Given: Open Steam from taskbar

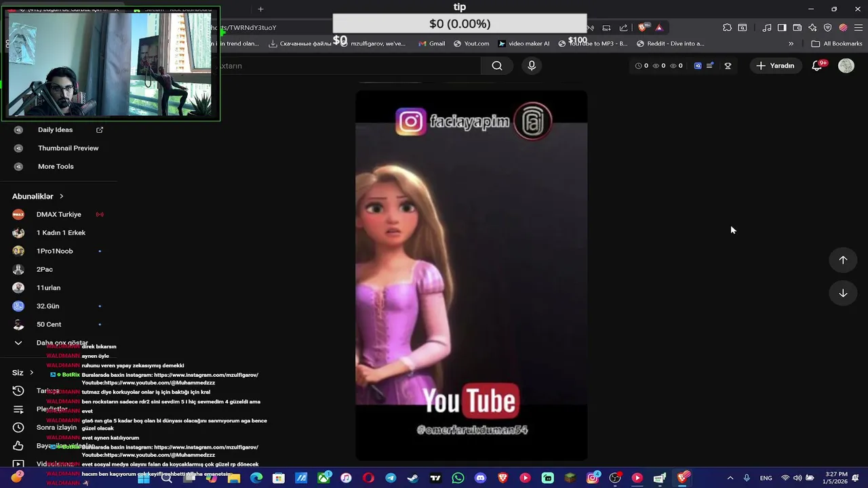Looking at the screenshot, I should (413, 478).
